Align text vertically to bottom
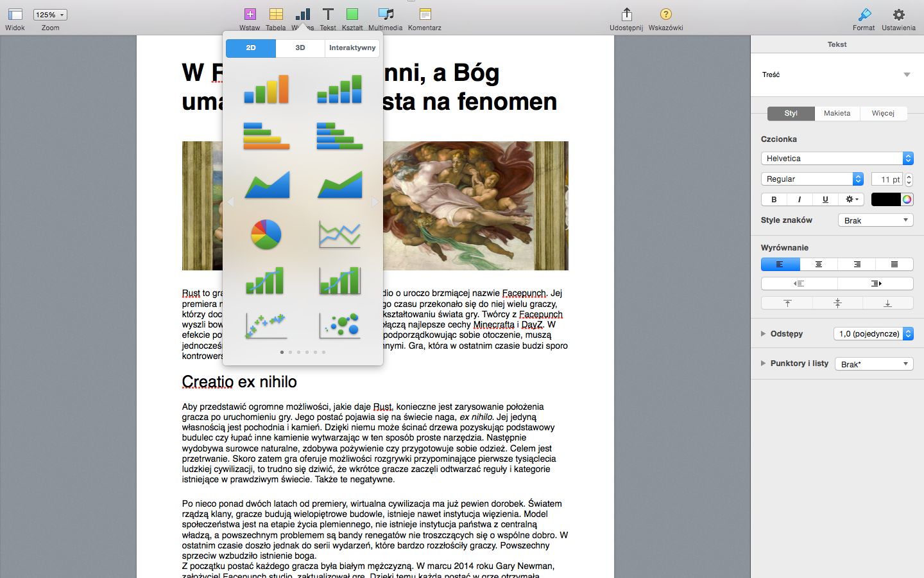Screen dimensions: 924x578 888,302
